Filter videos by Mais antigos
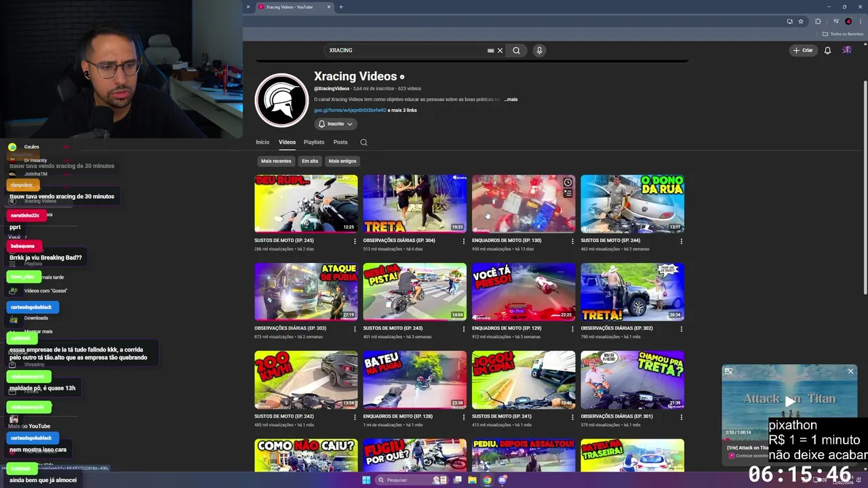868x488 pixels. click(342, 161)
